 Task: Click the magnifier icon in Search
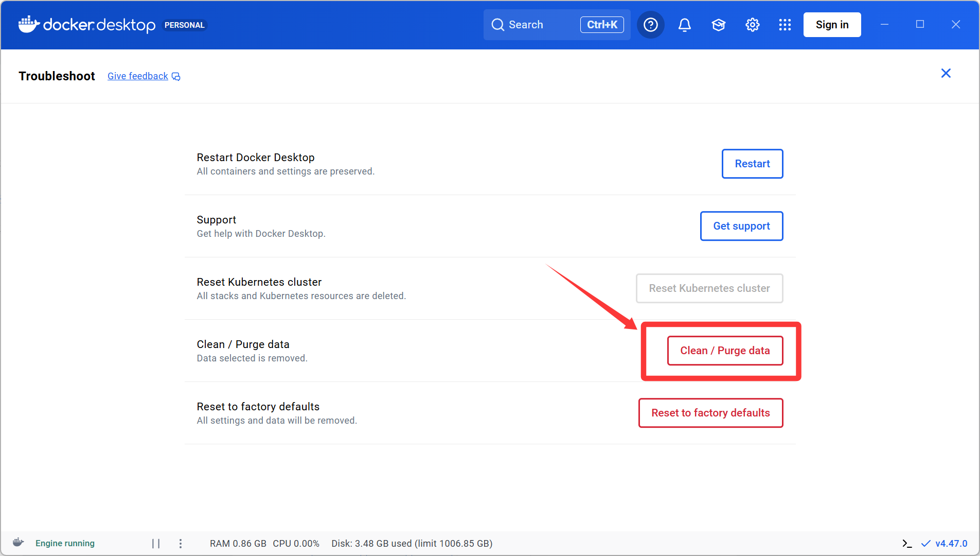pyautogui.click(x=497, y=25)
